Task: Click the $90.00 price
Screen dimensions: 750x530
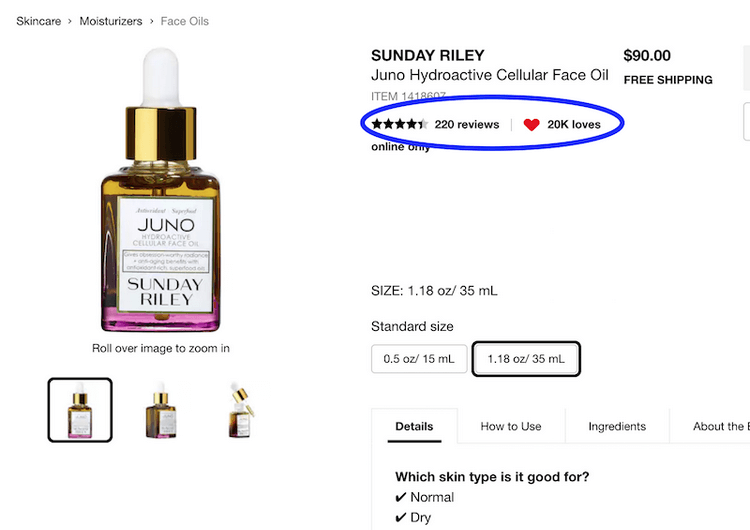Action: (647, 56)
